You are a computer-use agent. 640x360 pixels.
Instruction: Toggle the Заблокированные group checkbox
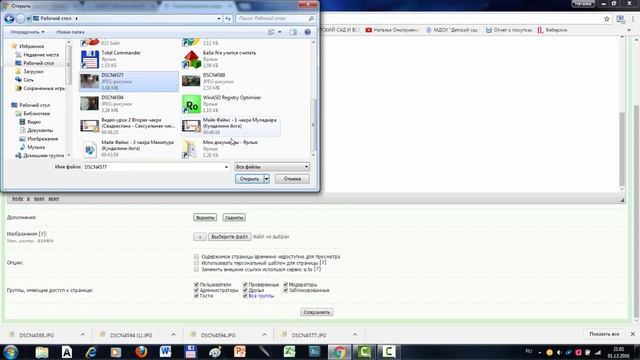pyautogui.click(x=286, y=290)
